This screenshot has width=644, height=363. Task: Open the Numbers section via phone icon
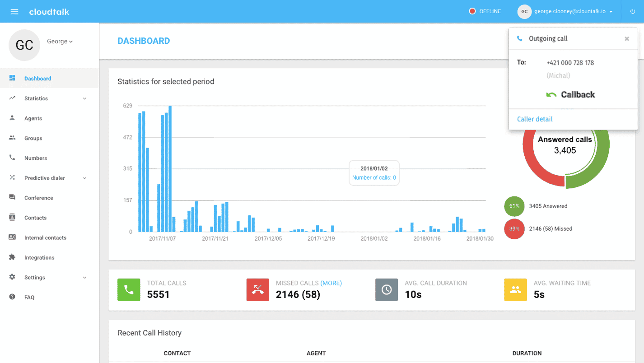(x=12, y=158)
